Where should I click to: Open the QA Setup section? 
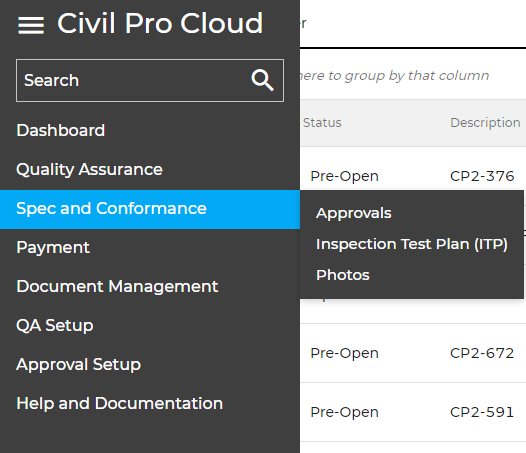(55, 325)
